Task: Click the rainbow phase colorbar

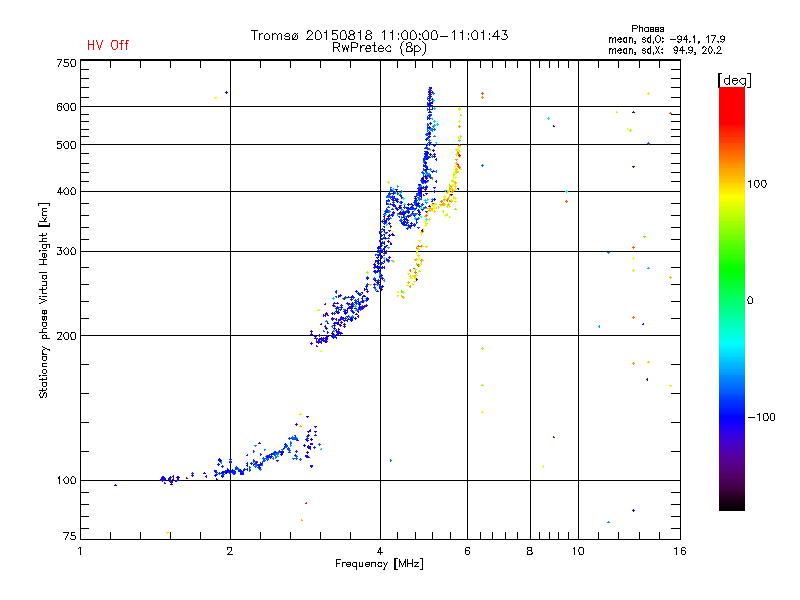Action: click(x=732, y=299)
